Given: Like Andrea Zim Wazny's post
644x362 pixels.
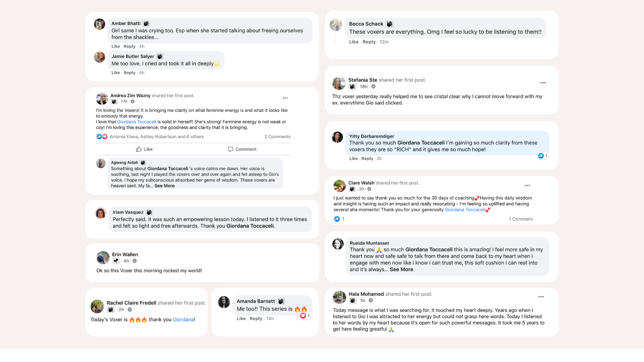Looking at the screenshot, I should point(144,149).
